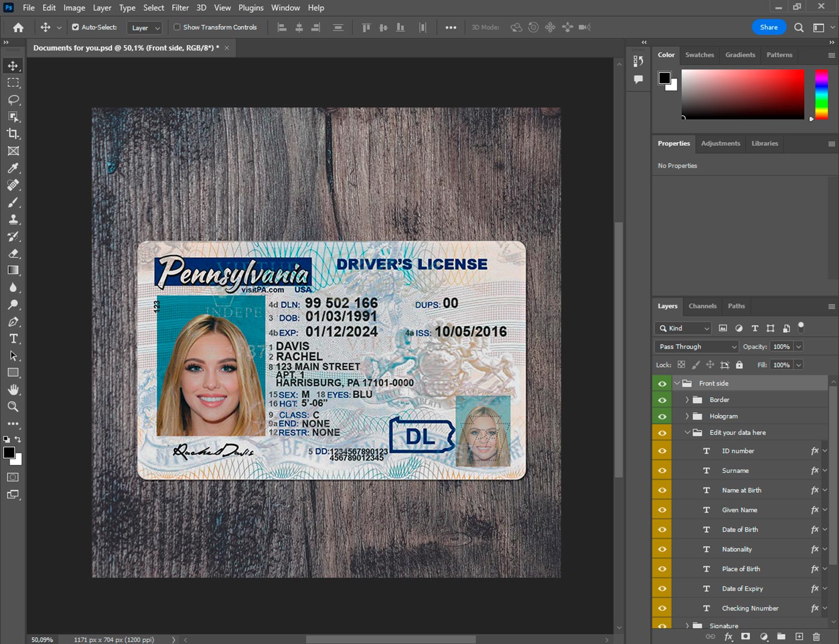The width and height of the screenshot is (839, 644).
Task: Click the Create new group folder icon
Action: coord(781,637)
